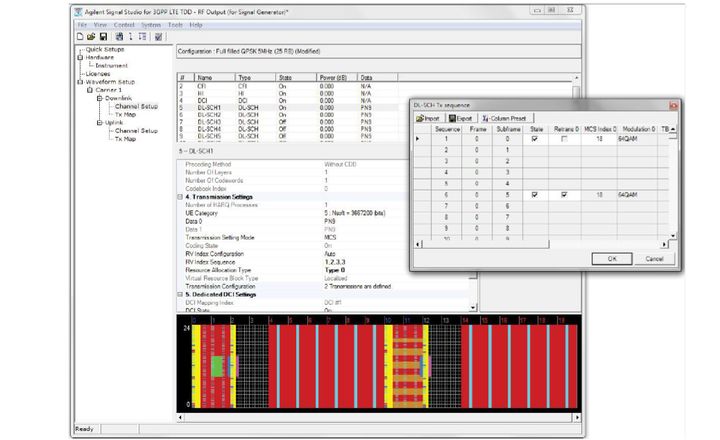Open the System menu
720x440 pixels.
pos(150,24)
